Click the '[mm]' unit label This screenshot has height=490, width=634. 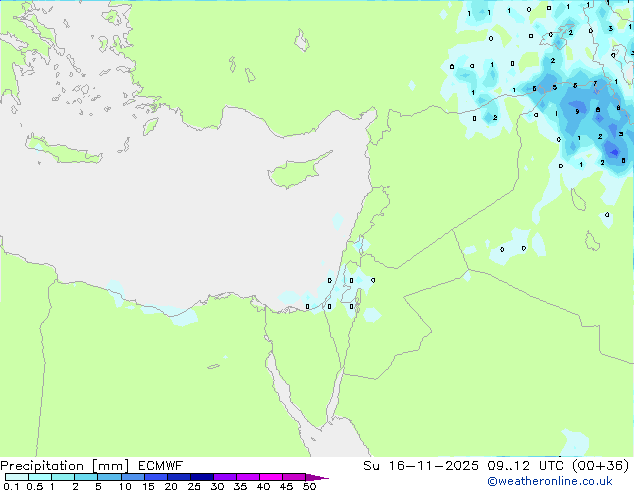pos(110,466)
